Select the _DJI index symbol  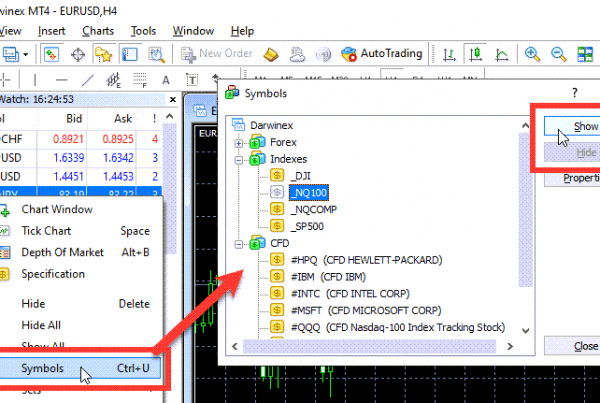301,176
